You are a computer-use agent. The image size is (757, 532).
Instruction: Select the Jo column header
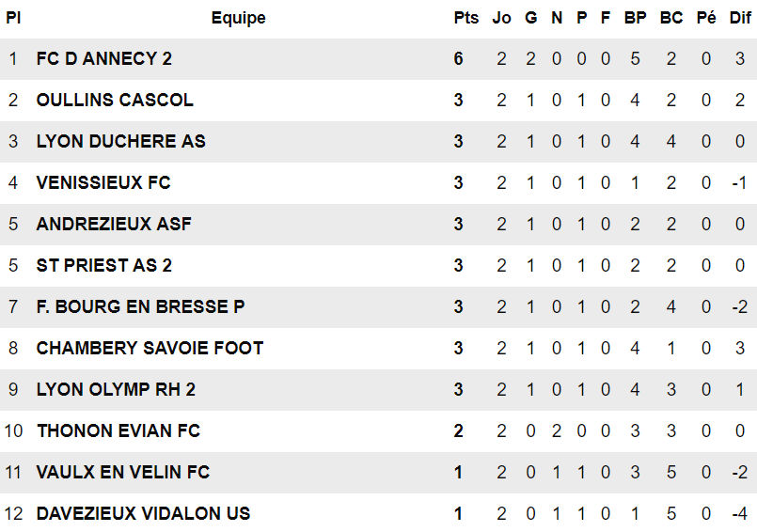[x=502, y=18]
